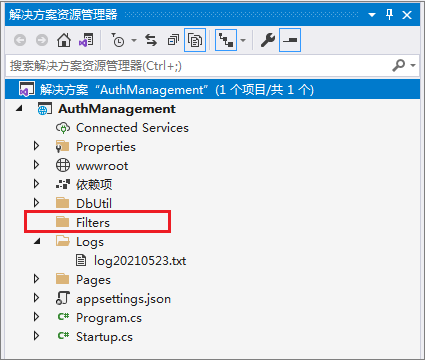Click the Sync with active document arrows

(151, 40)
